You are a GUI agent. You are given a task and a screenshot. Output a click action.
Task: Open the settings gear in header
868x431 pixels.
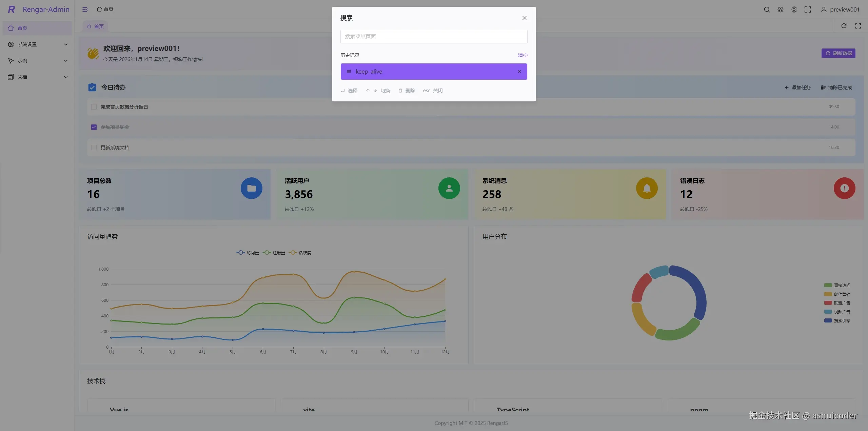[x=794, y=9]
